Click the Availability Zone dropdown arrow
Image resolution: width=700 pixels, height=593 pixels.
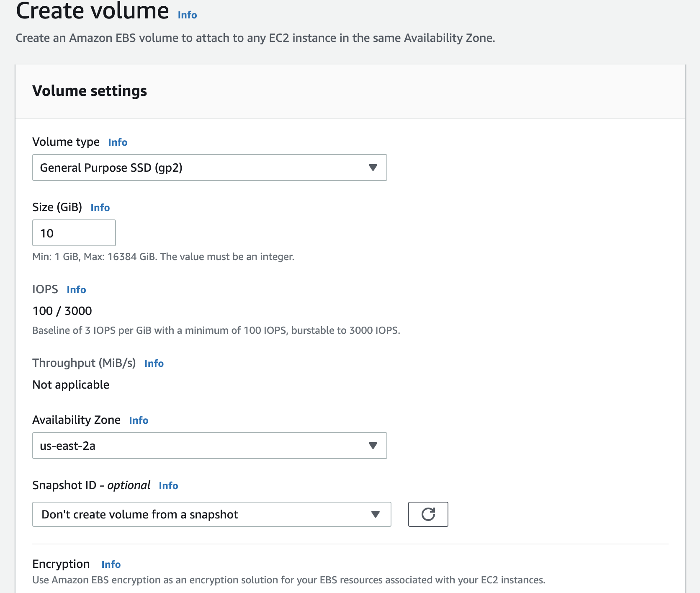[374, 446]
